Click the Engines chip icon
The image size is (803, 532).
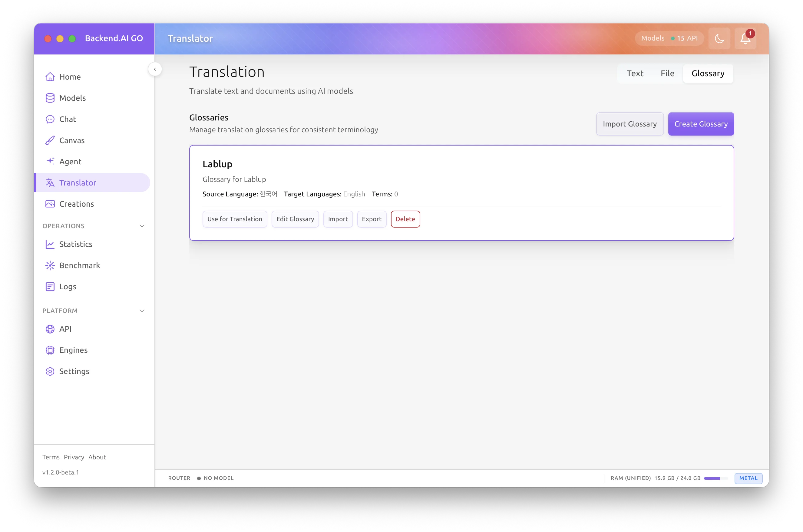pos(50,350)
